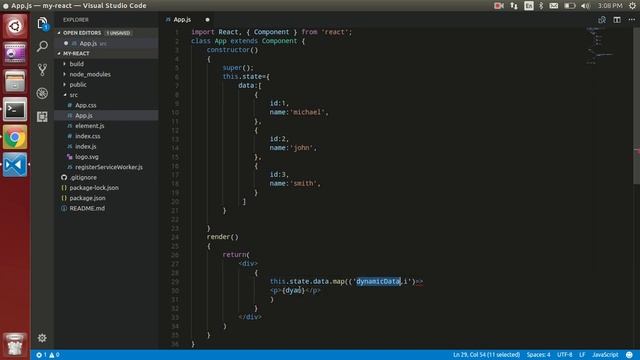Click the errors and warnings status indicator
Viewport: 640px width, 360px height.
click(x=48, y=355)
